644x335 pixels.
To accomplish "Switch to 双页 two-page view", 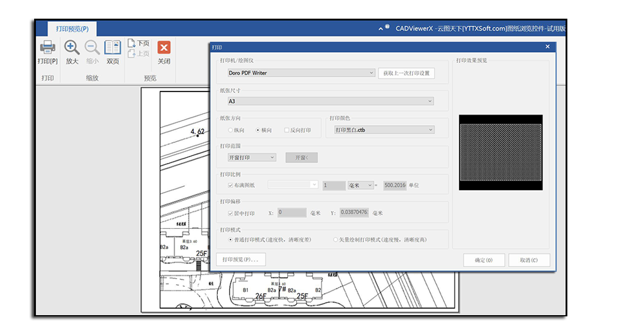I will (113, 48).
